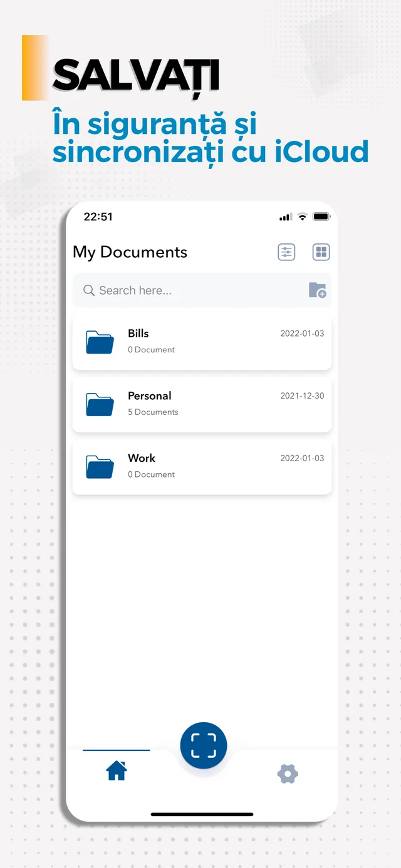Screen dimensions: 401x868
Task: Click the Search here field
Action: (x=202, y=290)
